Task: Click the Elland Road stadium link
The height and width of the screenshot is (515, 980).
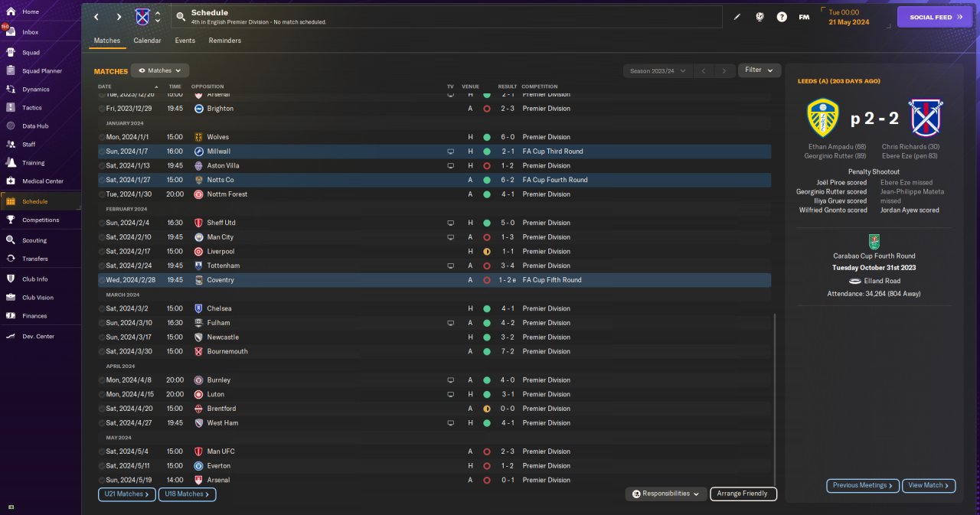Action: [884, 281]
